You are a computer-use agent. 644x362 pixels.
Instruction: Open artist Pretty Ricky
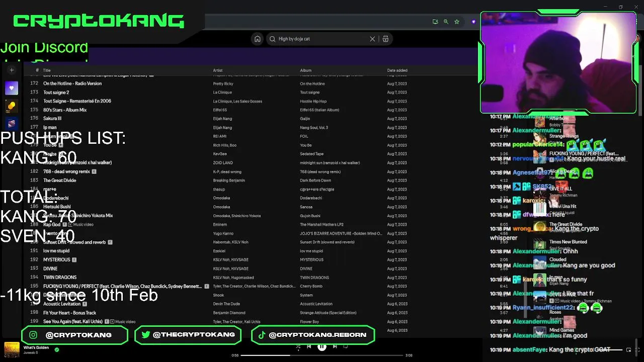click(x=223, y=83)
